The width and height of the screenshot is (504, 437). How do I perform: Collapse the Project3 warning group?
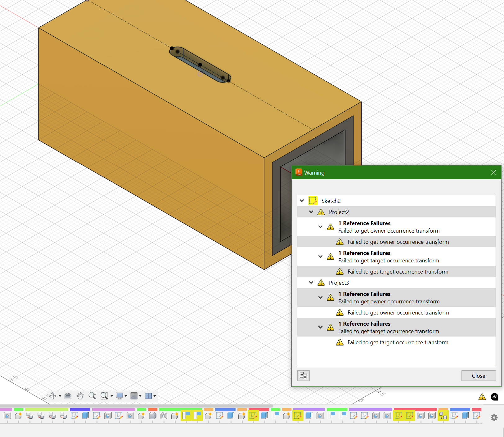[x=311, y=283]
